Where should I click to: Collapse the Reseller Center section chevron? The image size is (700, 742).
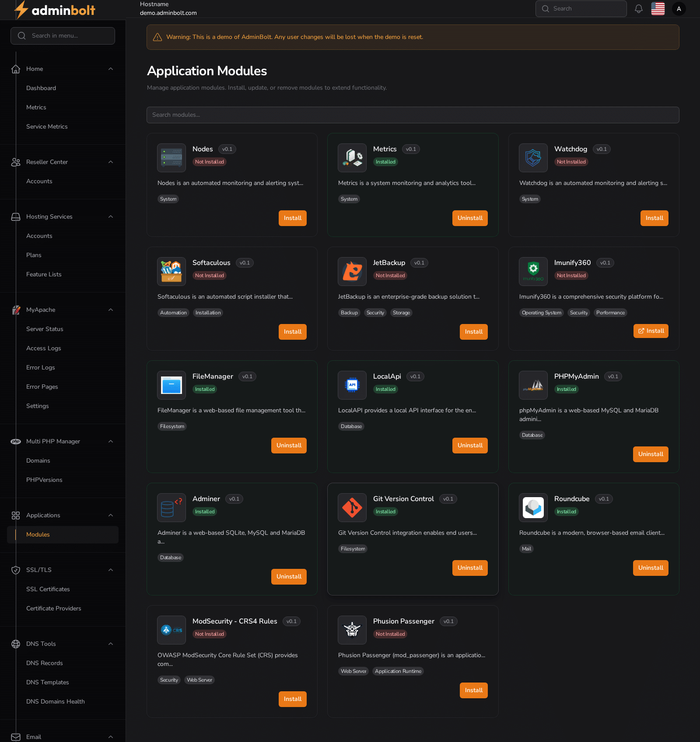click(x=111, y=162)
